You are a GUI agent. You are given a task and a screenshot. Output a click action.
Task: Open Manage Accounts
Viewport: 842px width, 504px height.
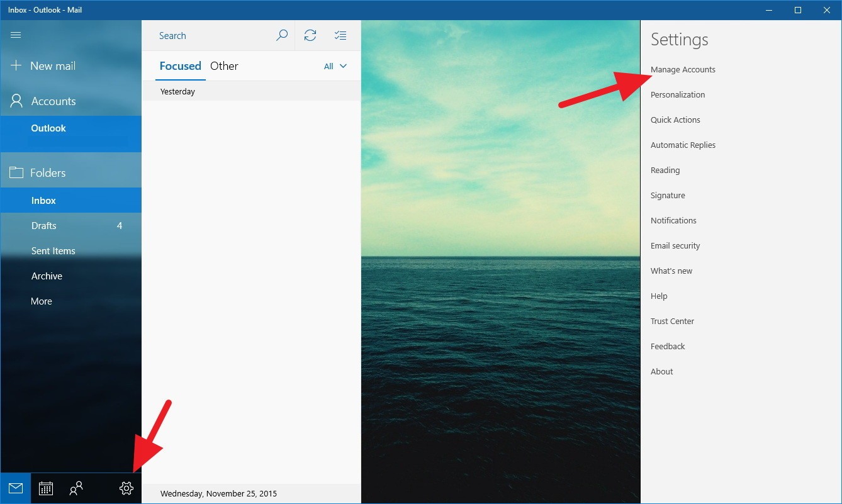(x=683, y=69)
